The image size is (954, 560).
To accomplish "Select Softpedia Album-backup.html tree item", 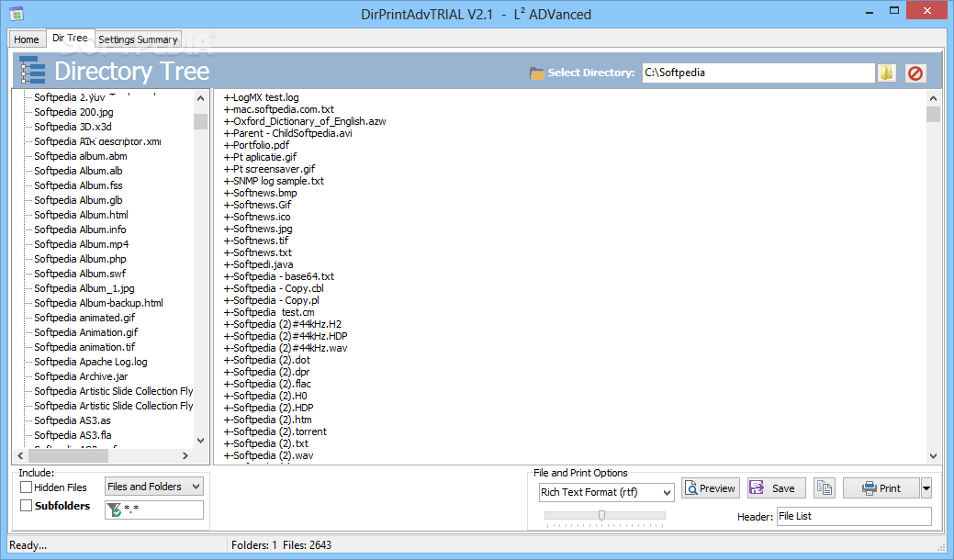I will (98, 303).
